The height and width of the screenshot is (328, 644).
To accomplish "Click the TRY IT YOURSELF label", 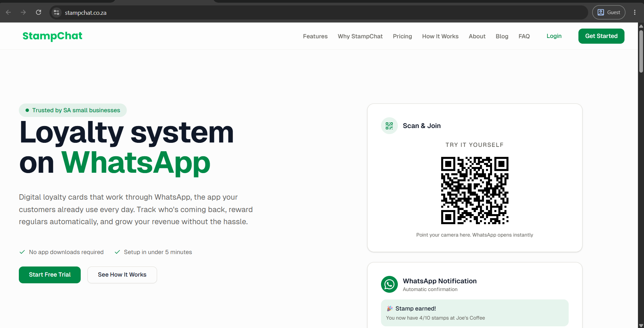I will (x=475, y=145).
